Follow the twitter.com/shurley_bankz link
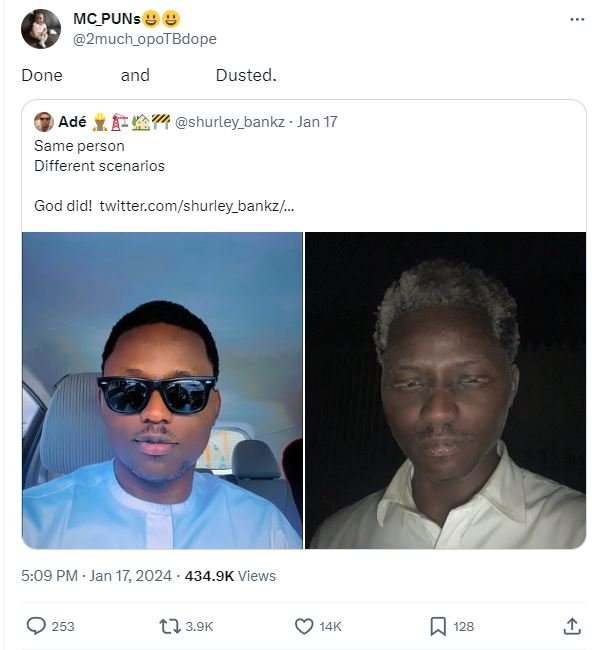The height and width of the screenshot is (650, 603). [x=196, y=205]
